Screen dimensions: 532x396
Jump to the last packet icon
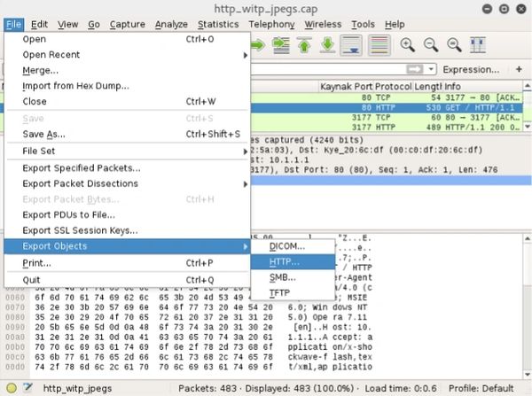pos(327,45)
